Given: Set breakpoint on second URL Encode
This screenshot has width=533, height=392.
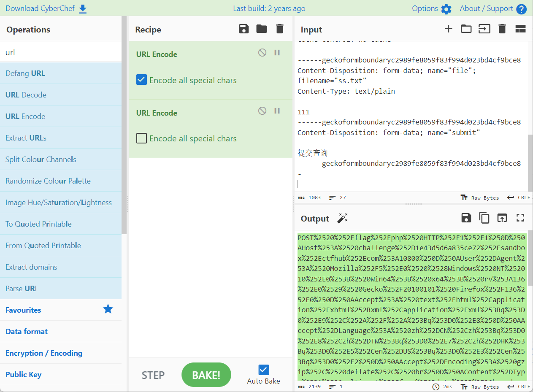Looking at the screenshot, I should pyautogui.click(x=277, y=111).
